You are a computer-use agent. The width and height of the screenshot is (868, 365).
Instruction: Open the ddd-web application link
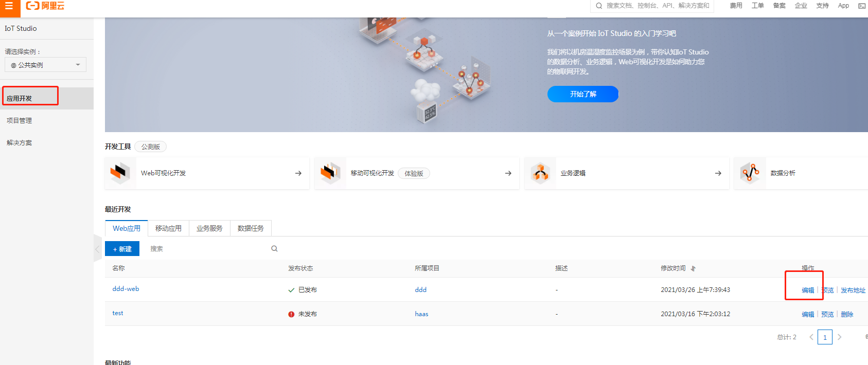[126, 289]
